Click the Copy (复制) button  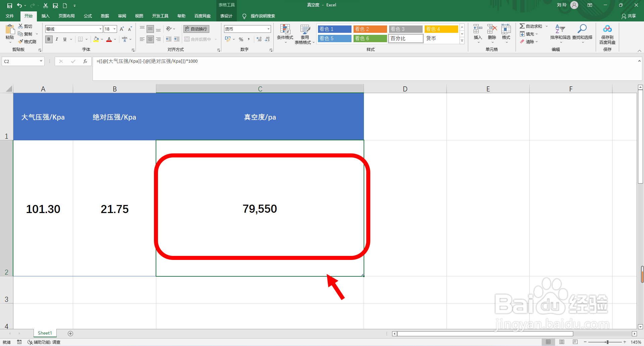tap(25, 34)
